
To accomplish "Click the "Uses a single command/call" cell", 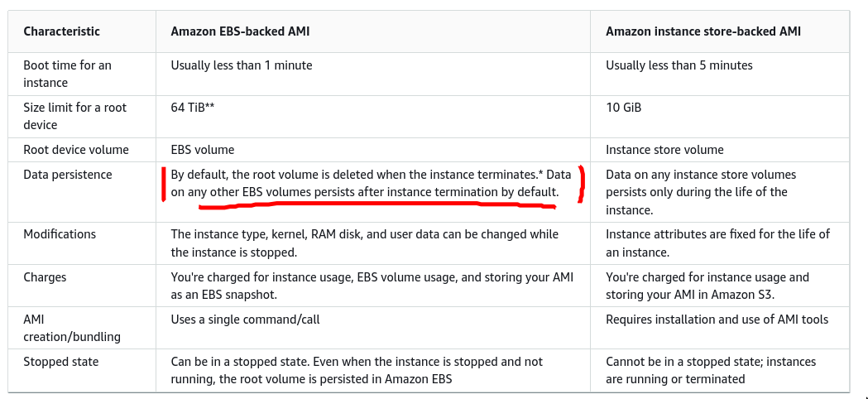I will pos(245,320).
